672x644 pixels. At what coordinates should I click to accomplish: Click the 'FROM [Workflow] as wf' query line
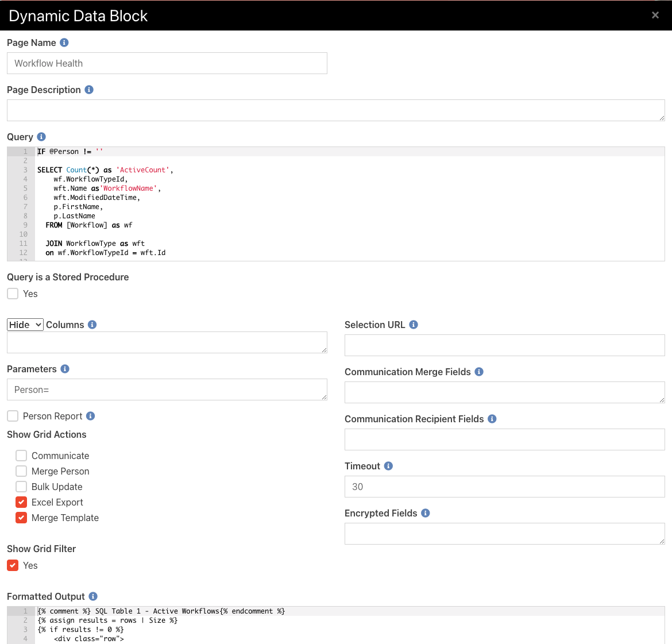click(89, 225)
